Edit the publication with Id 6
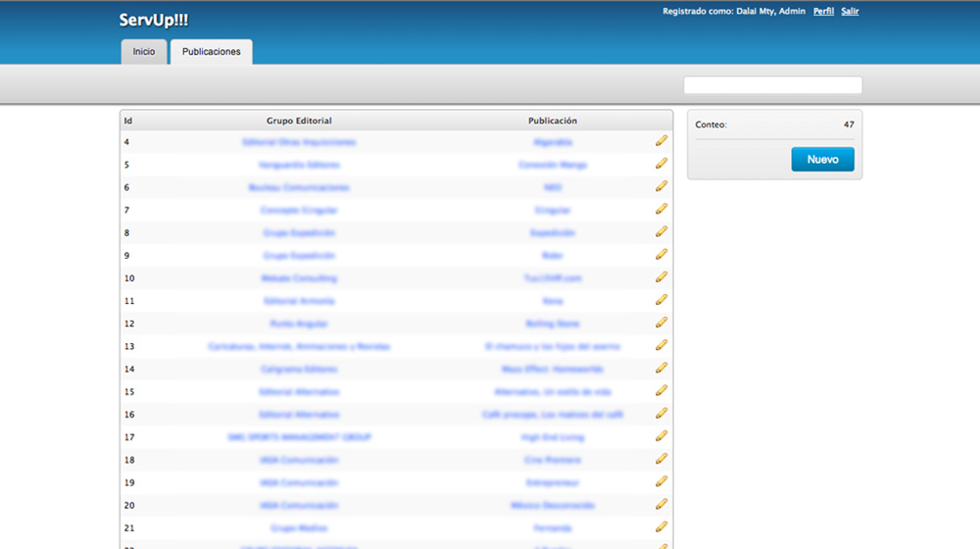 pos(661,186)
